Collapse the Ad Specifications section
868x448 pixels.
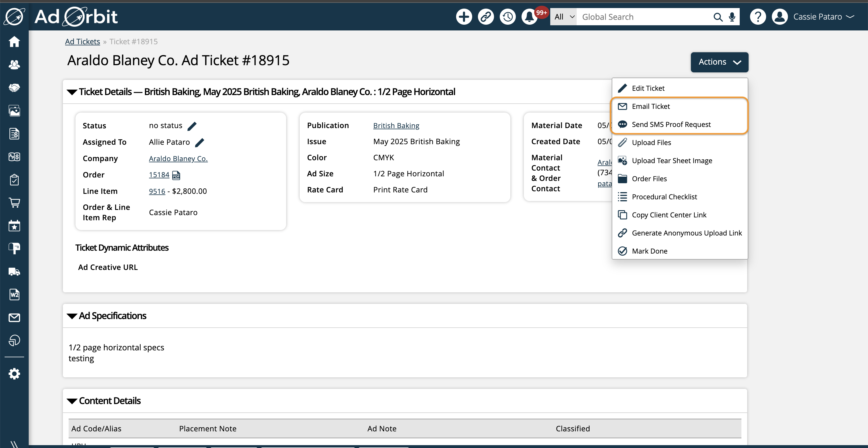(x=72, y=316)
